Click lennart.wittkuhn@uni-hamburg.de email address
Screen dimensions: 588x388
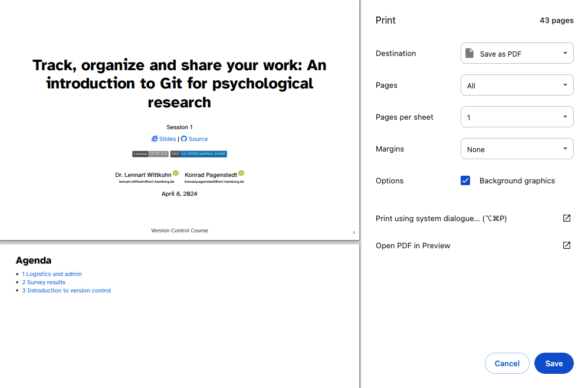pos(147,181)
